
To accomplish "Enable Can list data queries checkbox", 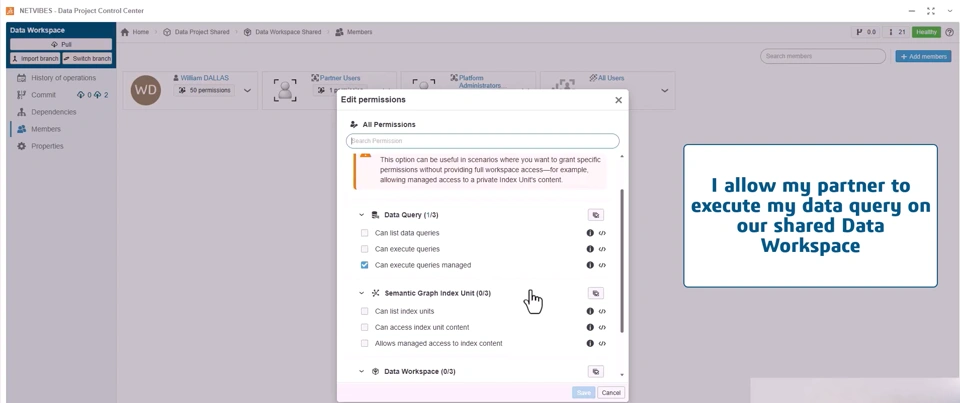I will pos(365,233).
